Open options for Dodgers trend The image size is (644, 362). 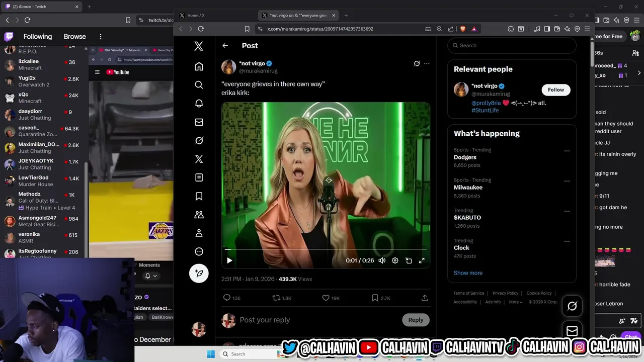coord(567,151)
